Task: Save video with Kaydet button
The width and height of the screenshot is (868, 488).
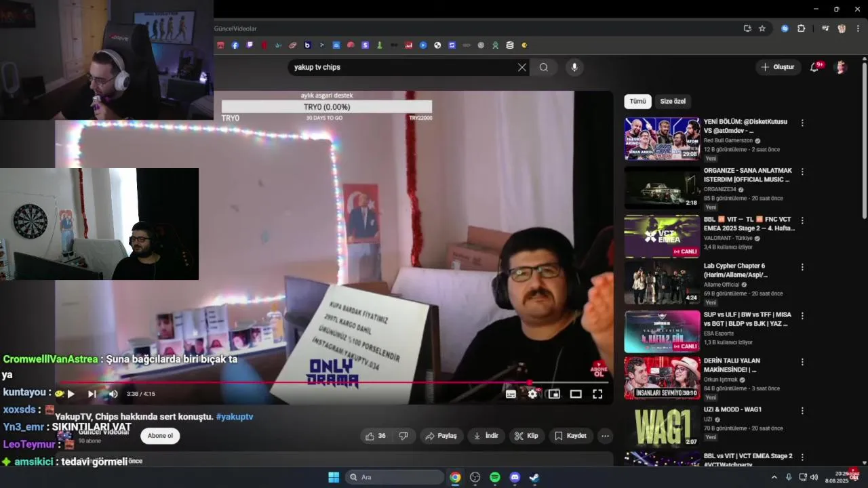Action: (570, 436)
